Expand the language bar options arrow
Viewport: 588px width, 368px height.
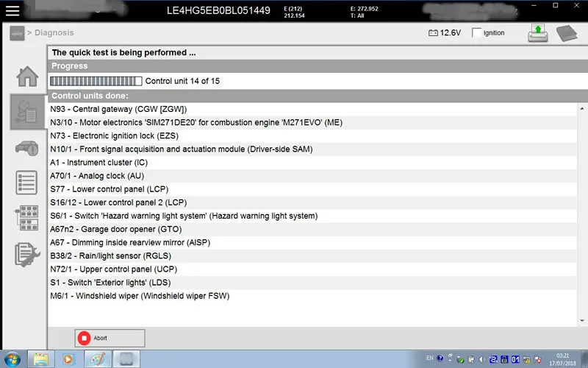(x=451, y=360)
